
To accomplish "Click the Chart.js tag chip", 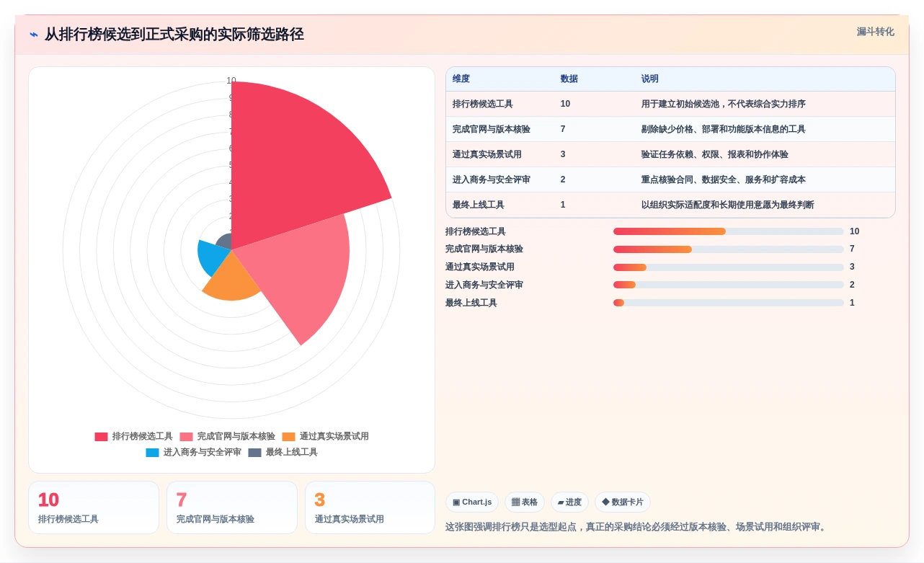I will click(472, 502).
